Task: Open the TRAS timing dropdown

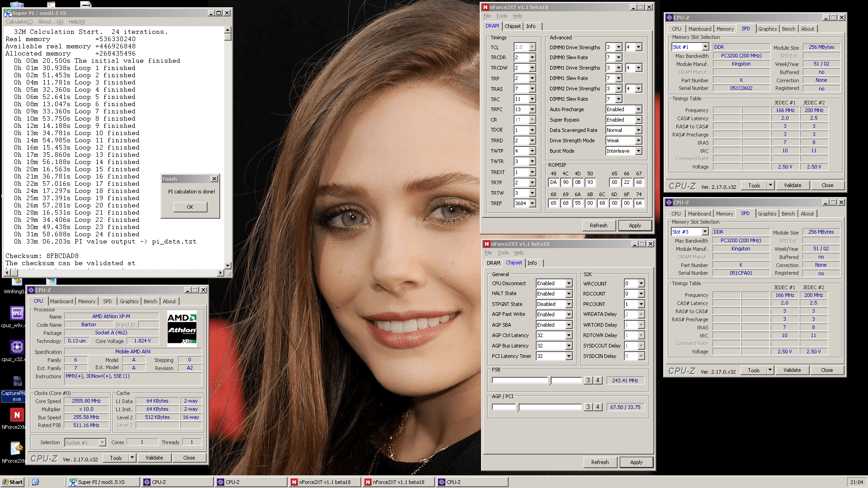Action: pos(532,89)
